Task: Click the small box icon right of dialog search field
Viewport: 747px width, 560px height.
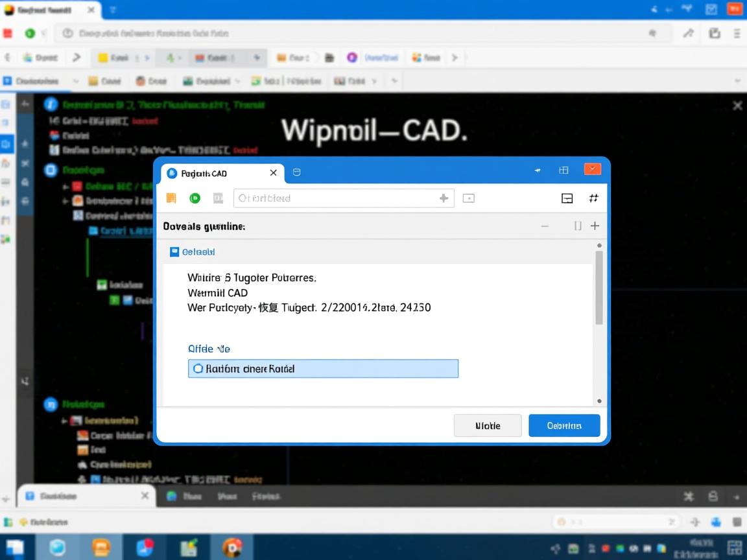Action: click(x=469, y=198)
